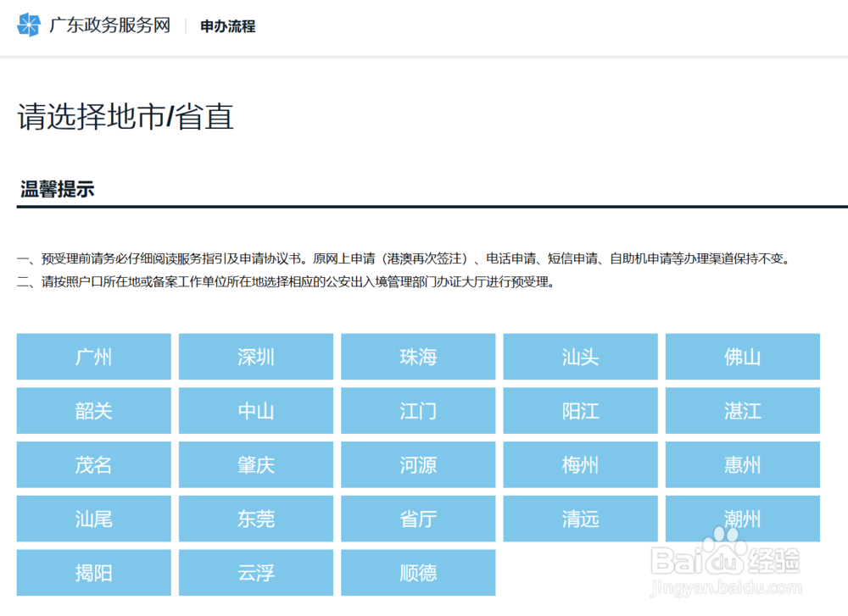Choose 韶关 from the grid
Screen dimensions: 848x616
93,411
